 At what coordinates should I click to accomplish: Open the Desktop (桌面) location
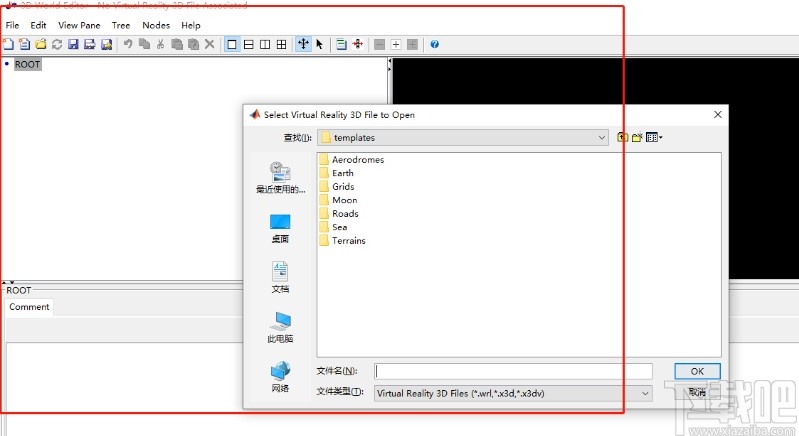(x=280, y=228)
